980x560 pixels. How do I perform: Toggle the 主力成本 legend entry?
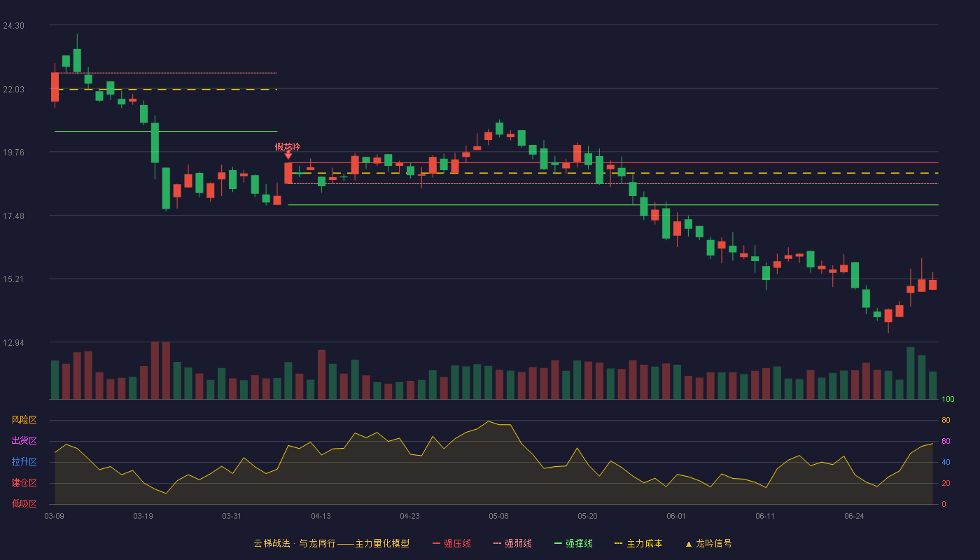point(638,543)
